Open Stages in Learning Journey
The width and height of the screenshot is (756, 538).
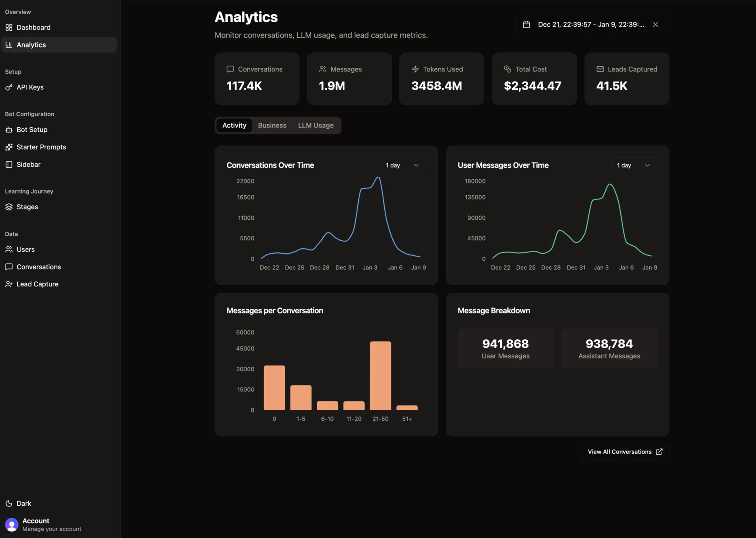pyautogui.click(x=59, y=207)
